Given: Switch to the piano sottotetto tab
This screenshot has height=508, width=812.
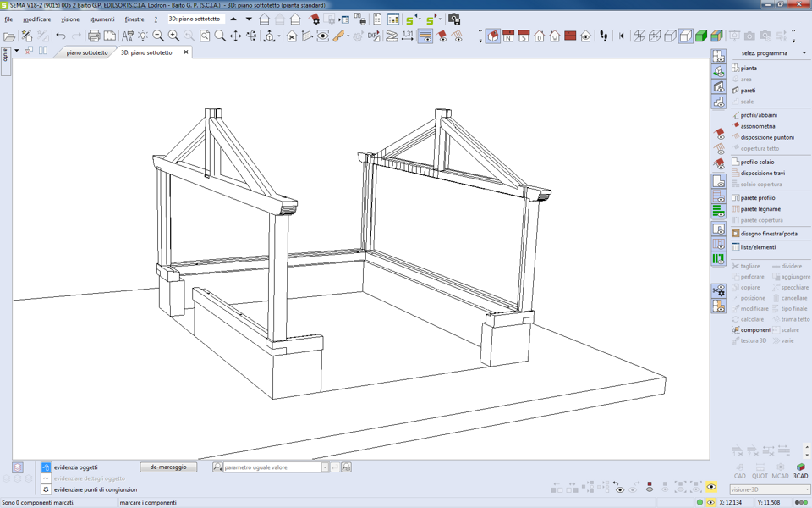Looking at the screenshot, I should point(87,52).
